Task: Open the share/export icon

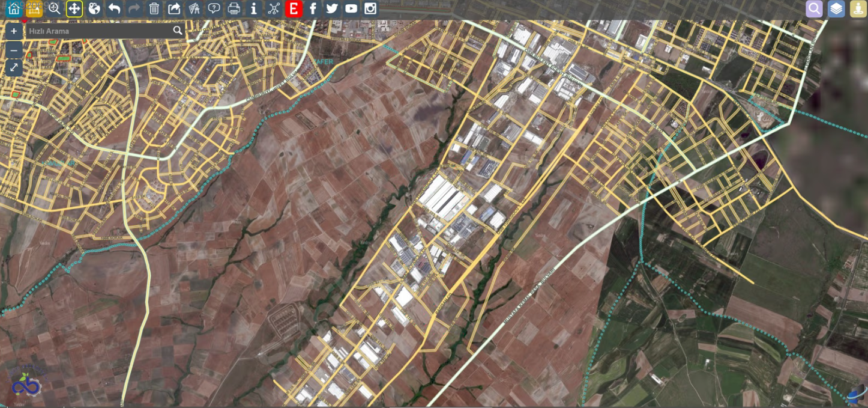Action: (174, 8)
